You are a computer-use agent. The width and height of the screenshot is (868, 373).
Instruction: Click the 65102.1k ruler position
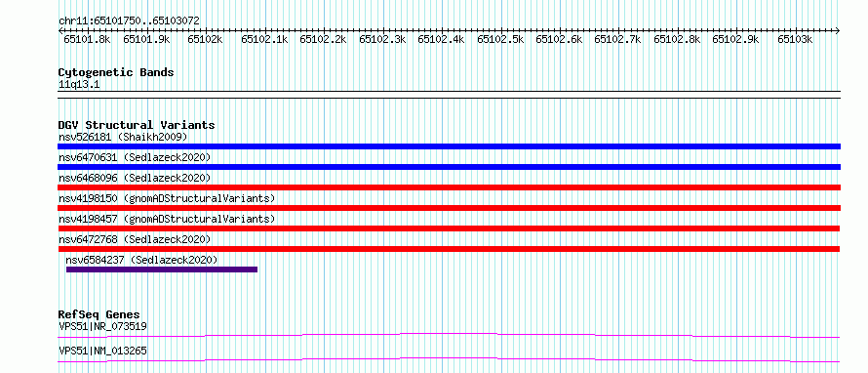[264, 39]
